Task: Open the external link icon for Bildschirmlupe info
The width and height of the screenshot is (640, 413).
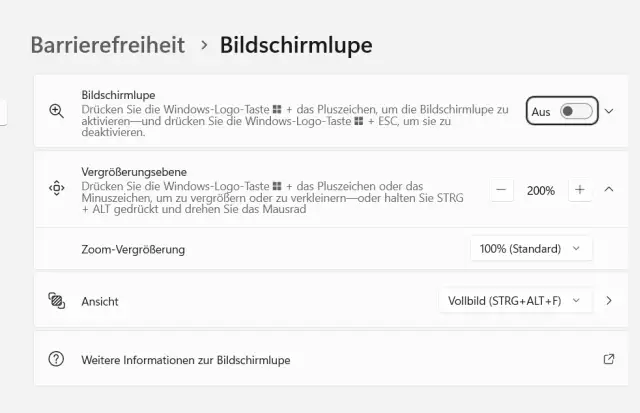Action: click(x=609, y=359)
